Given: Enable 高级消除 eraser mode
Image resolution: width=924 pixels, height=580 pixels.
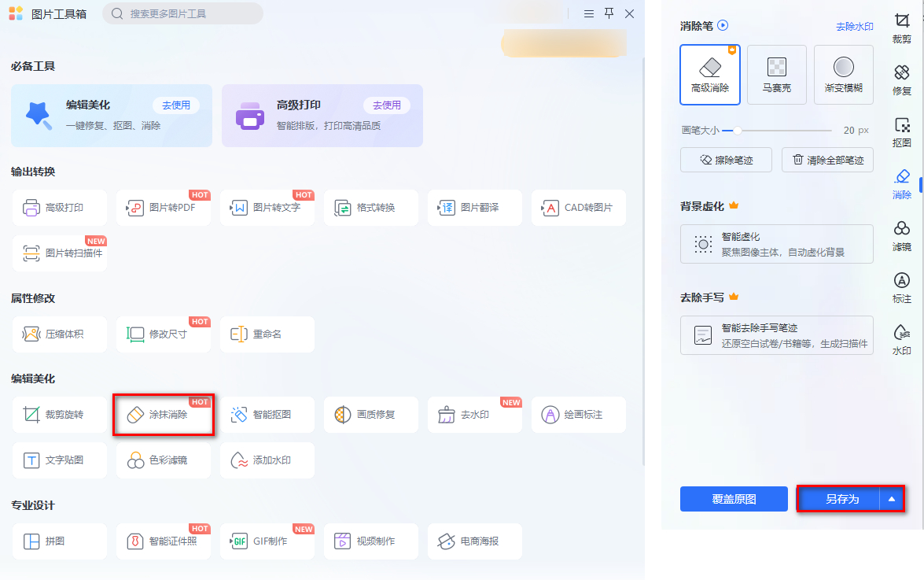Looking at the screenshot, I should [x=710, y=74].
